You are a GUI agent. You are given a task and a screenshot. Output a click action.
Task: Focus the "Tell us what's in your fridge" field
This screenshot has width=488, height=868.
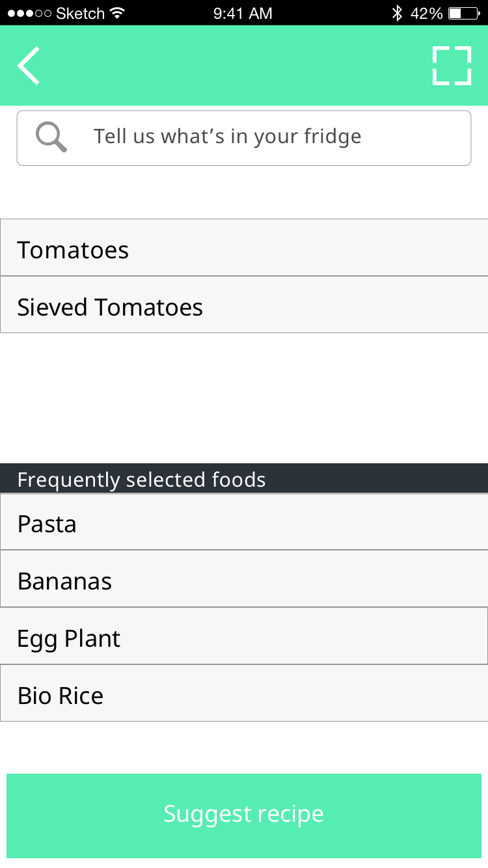tap(260, 137)
